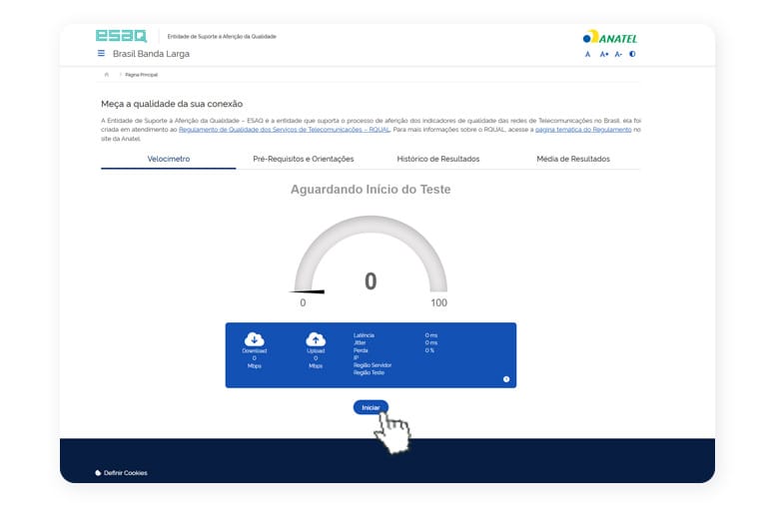Click the speedometer gauge
Screen dimensions: 774x532
click(371, 255)
